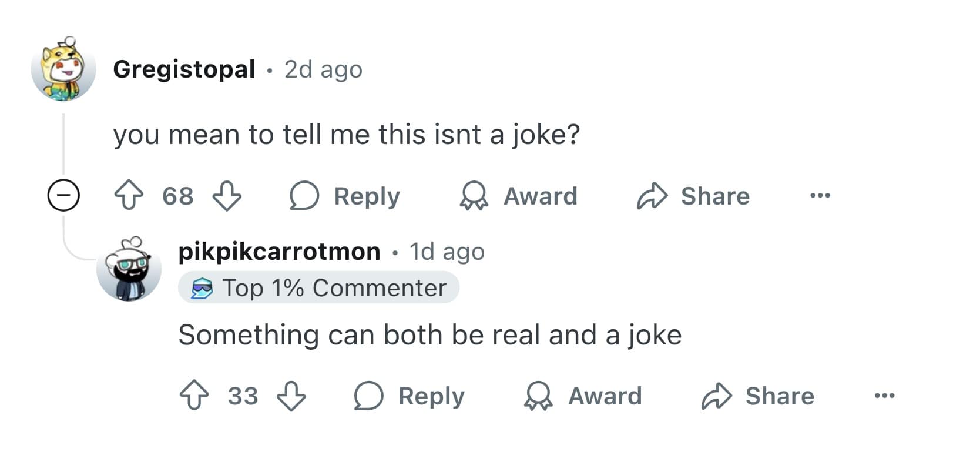The image size is (980, 455).
Task: Reply to Gregistopal's comment
Action: click(345, 196)
